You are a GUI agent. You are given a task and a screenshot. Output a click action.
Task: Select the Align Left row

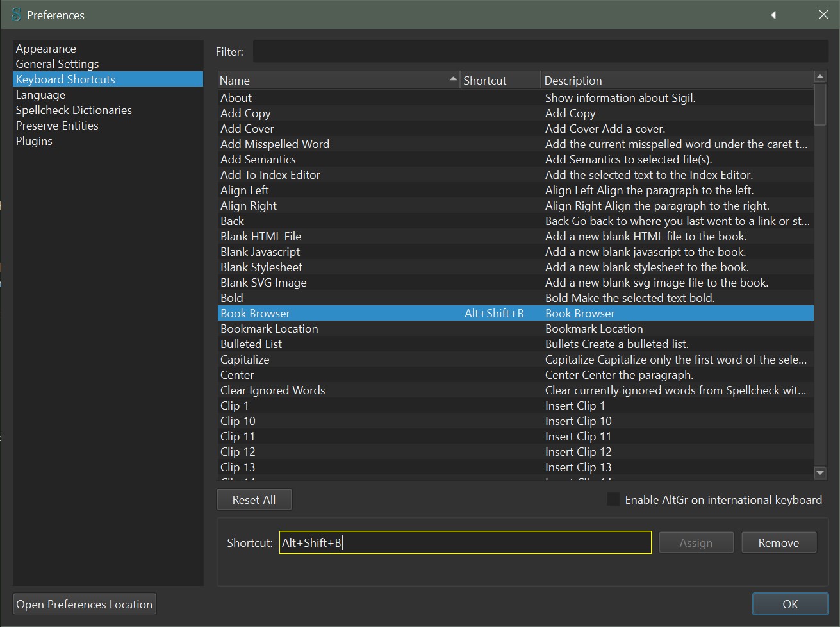coord(515,190)
